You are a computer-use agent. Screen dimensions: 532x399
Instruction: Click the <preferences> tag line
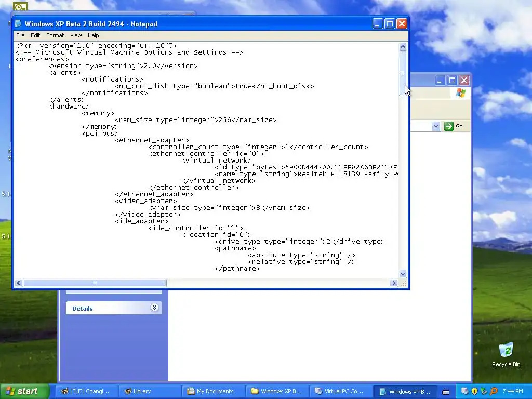point(42,59)
